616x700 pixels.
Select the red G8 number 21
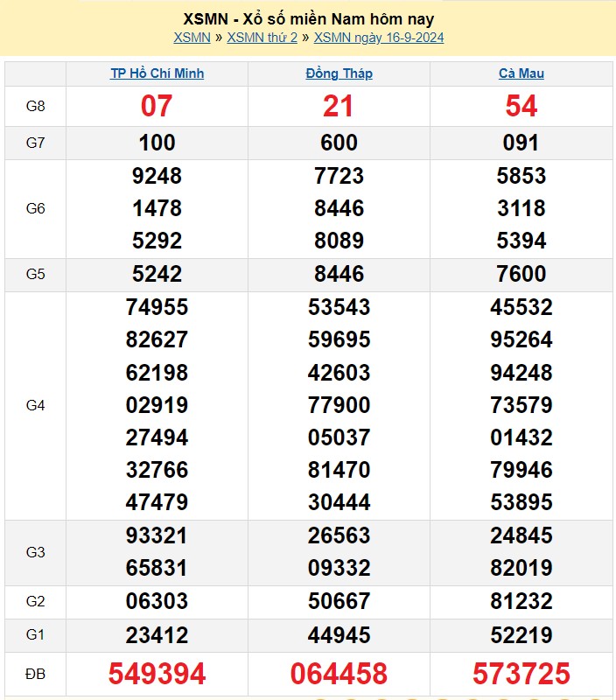coord(339,107)
